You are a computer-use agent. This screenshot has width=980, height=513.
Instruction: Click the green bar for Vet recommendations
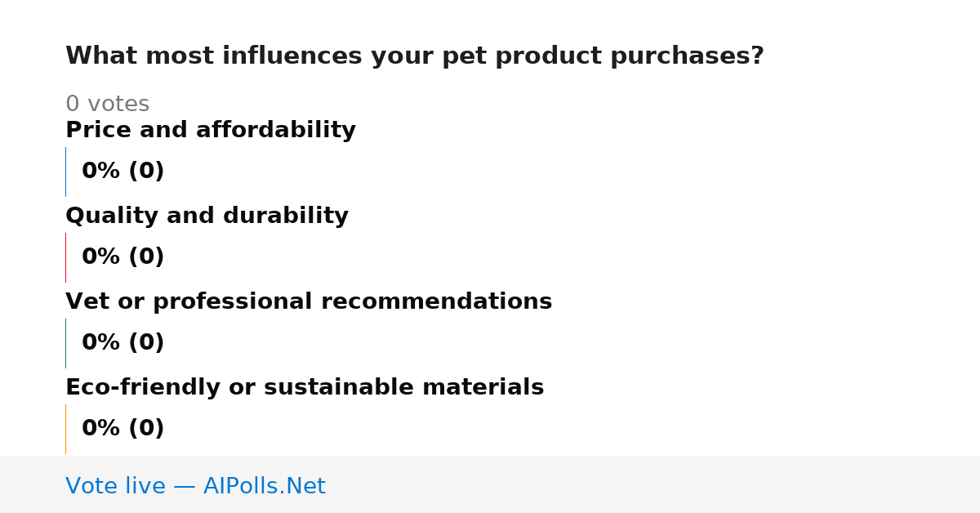pos(65,343)
